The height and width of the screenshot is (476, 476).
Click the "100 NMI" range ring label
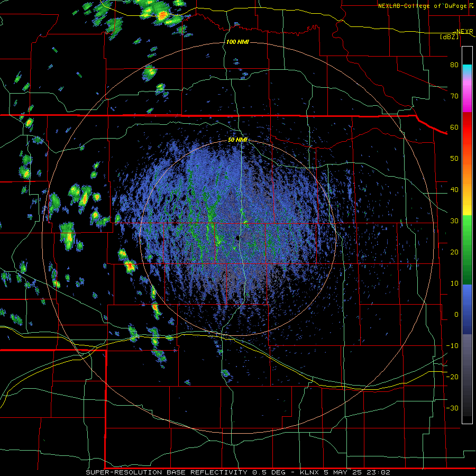[237, 42]
